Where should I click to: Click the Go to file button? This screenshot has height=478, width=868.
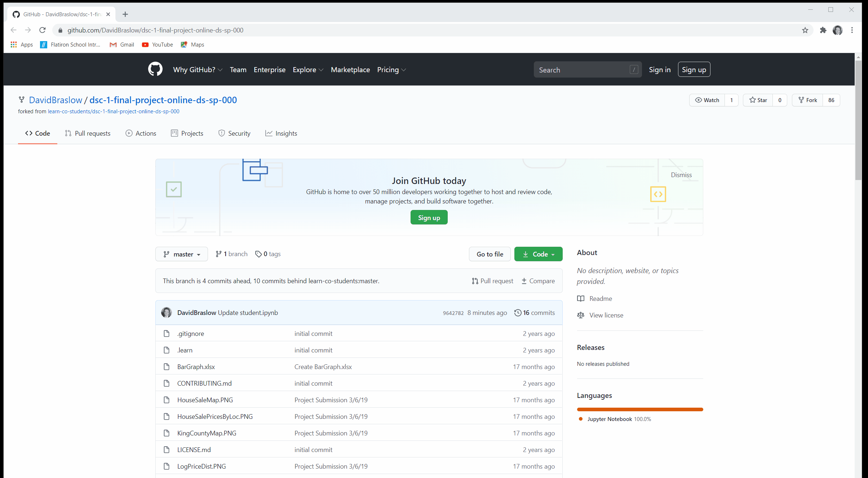coord(490,254)
